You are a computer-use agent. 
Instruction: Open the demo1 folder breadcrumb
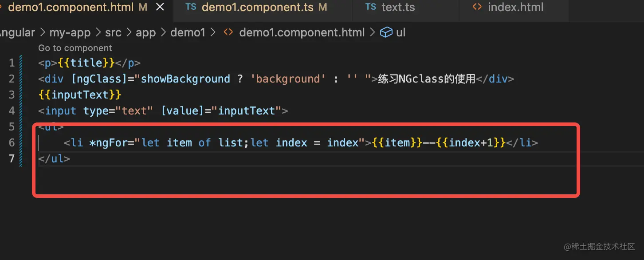[188, 32]
